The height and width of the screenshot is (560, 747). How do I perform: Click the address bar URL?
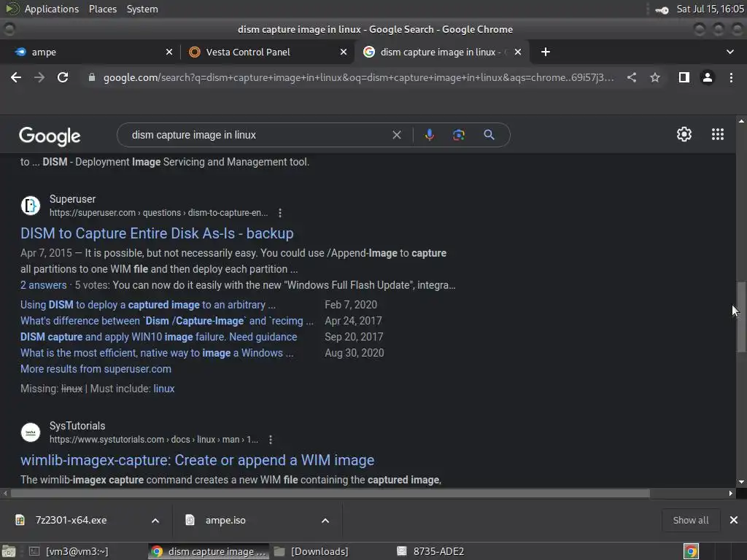358,77
